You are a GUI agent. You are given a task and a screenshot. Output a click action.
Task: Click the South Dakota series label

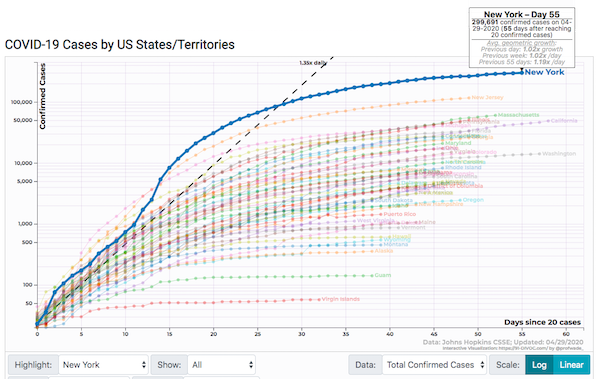[393, 200]
